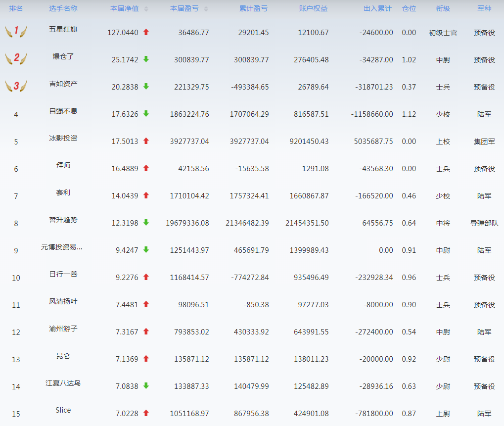This screenshot has height=426, width=504.
Task: Open player 渝州游子 profile
Action: click(x=63, y=329)
